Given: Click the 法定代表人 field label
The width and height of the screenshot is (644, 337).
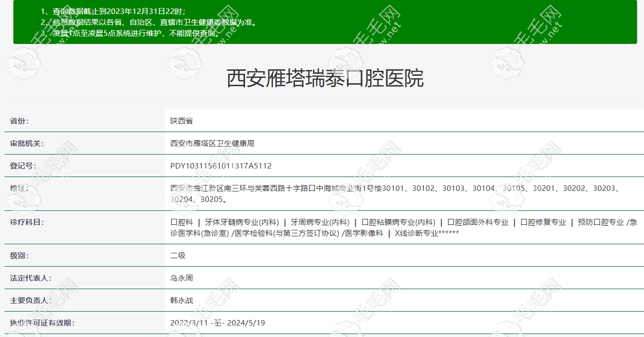Looking at the screenshot, I should coord(30,278).
